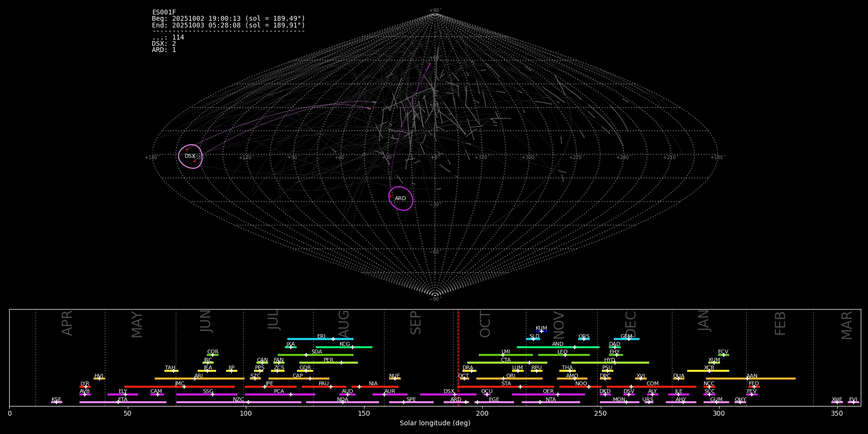Click the ERI shower bar label
Screen dimensions: 868x434
tap(321, 337)
